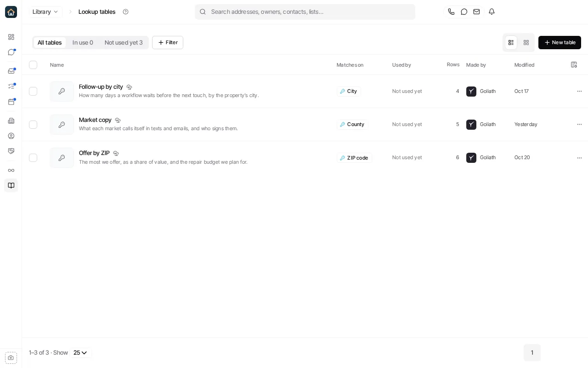Image resolution: width=588 pixels, height=368 pixels.
Task: Switch to grid view layout
Action: 526,42
